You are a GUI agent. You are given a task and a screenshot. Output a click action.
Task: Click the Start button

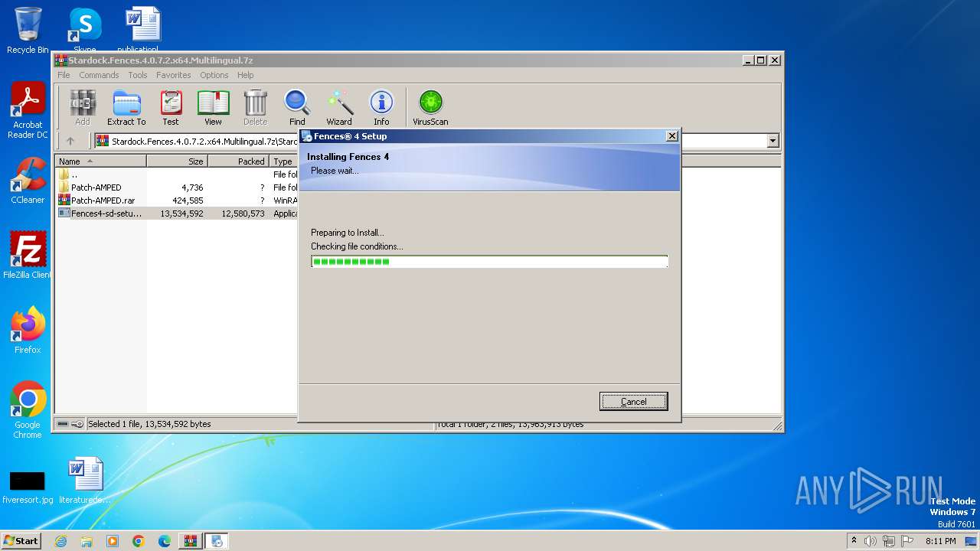click(21, 541)
